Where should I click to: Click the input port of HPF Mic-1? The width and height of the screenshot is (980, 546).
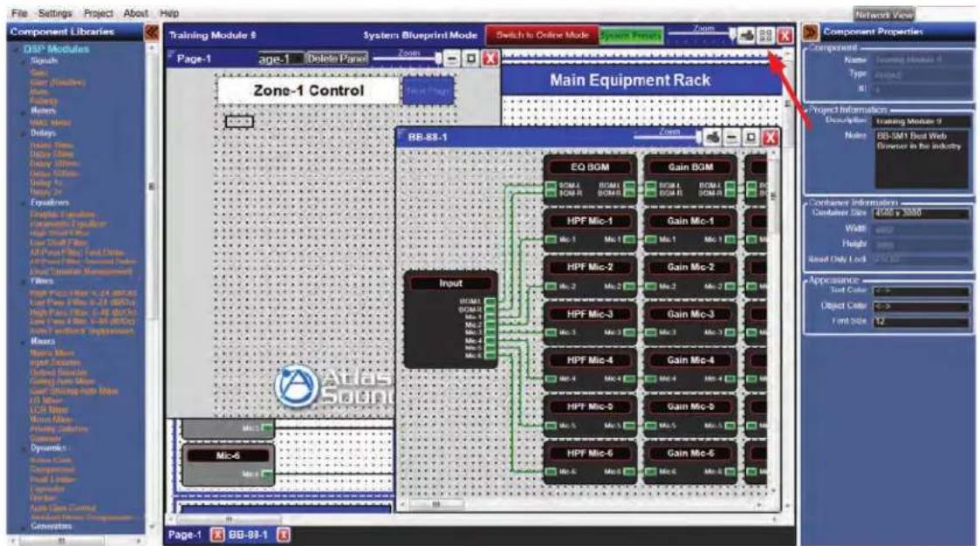tap(551, 240)
